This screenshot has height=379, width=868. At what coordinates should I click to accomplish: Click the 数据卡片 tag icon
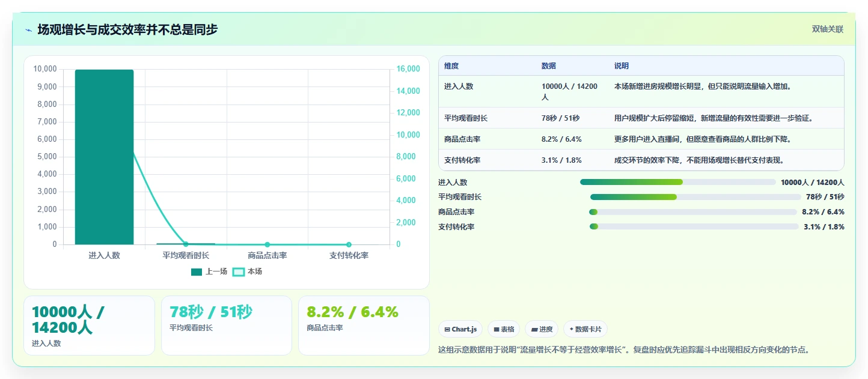tap(572, 329)
